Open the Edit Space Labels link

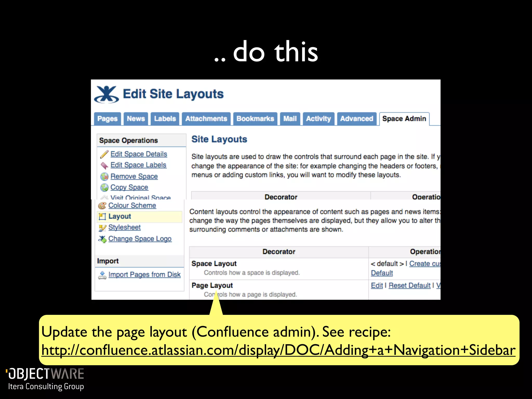click(138, 165)
